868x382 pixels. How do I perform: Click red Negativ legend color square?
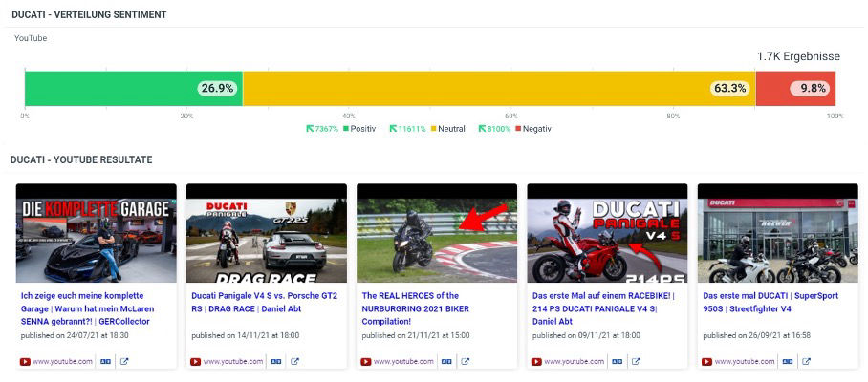(518, 129)
